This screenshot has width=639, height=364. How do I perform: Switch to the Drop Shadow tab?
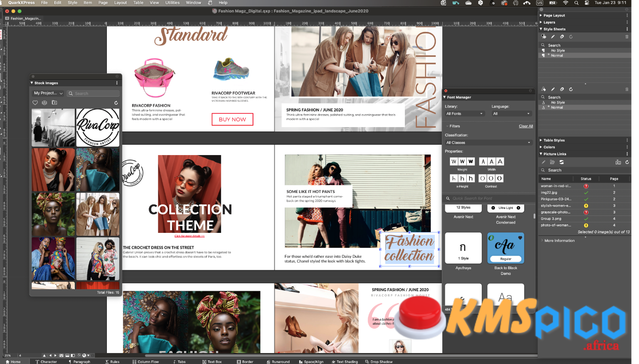click(x=378, y=362)
